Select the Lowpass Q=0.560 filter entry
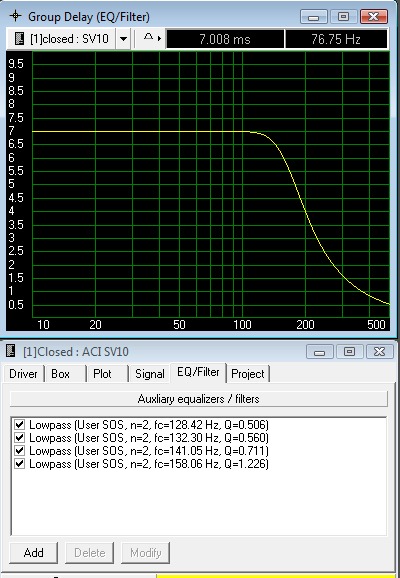This screenshot has width=400, height=578. click(x=149, y=438)
